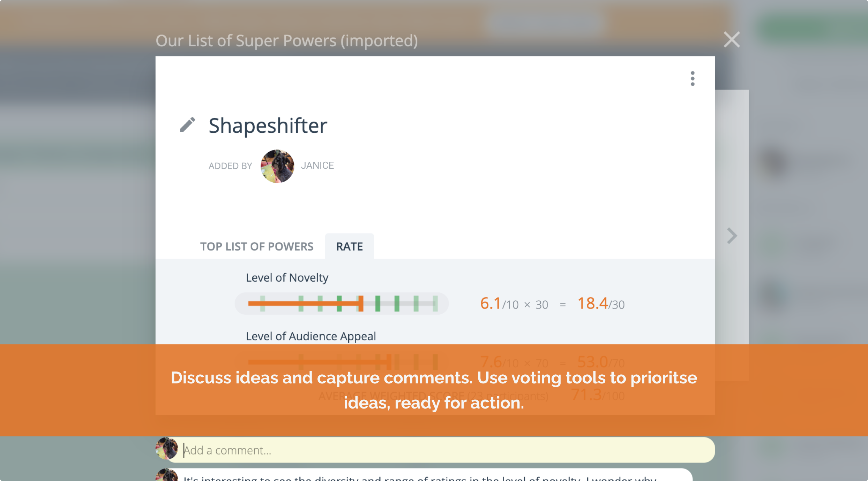Click the orange Discuss ideas banner text
This screenshot has height=481, width=868.
click(x=434, y=390)
